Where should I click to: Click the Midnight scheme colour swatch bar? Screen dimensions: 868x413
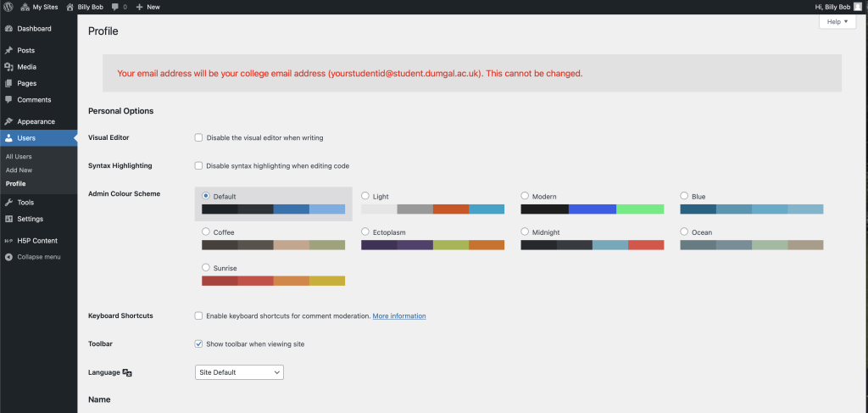pos(593,245)
